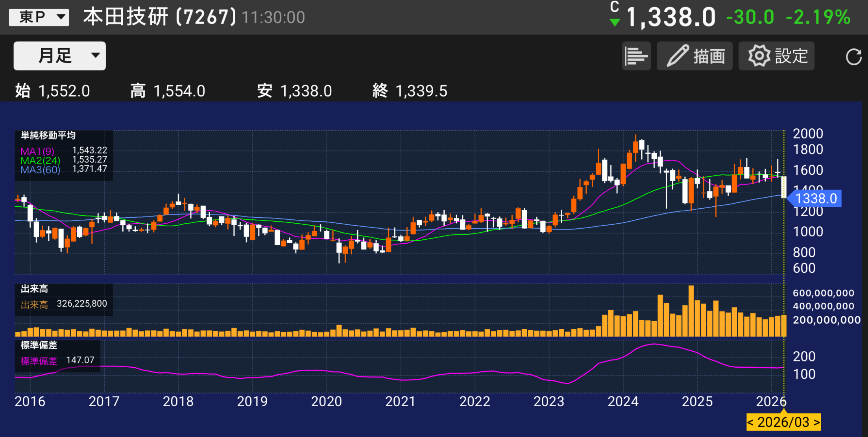
Task: Select the MA2(24) legend entry
Action: (40, 161)
